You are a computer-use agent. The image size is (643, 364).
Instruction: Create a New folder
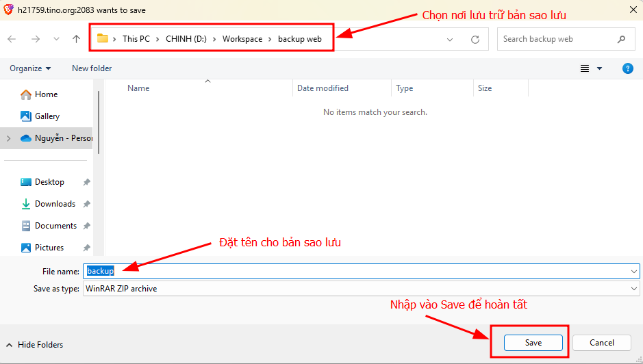click(x=92, y=68)
